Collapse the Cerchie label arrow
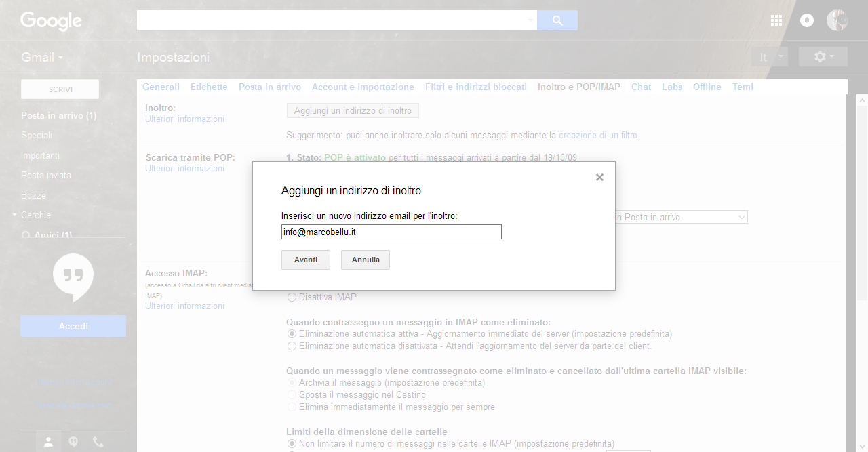The width and height of the screenshot is (868, 452). coord(15,215)
